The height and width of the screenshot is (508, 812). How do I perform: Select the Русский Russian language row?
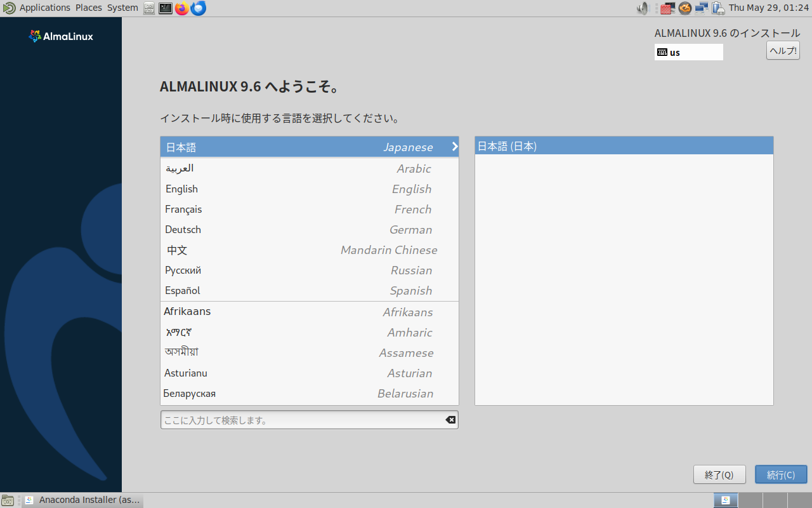pos(310,270)
